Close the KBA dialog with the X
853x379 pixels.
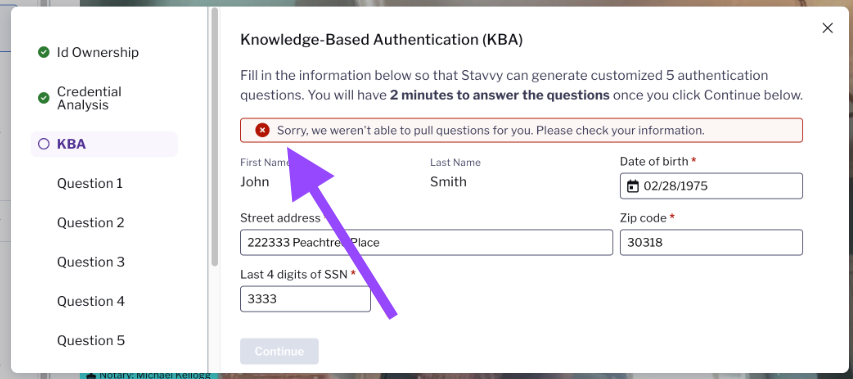tap(827, 28)
